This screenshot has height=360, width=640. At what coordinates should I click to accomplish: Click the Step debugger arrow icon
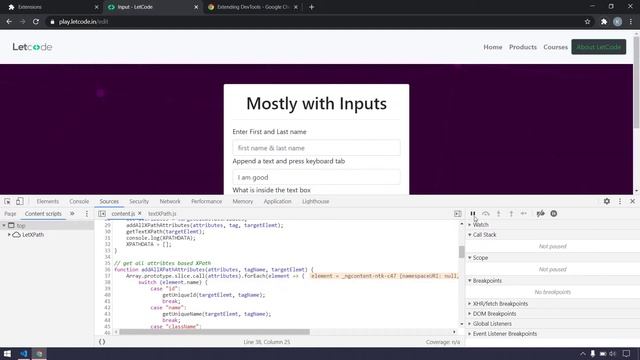pos(524,213)
